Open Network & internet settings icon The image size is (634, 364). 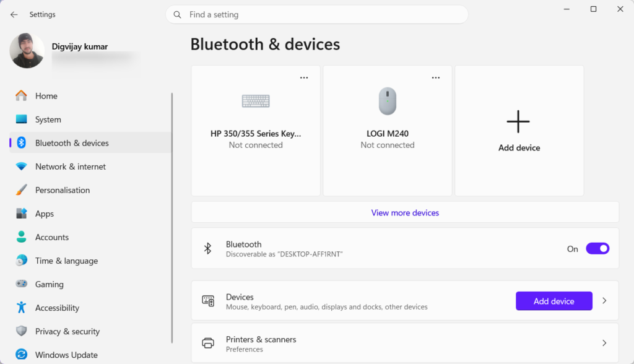point(23,167)
